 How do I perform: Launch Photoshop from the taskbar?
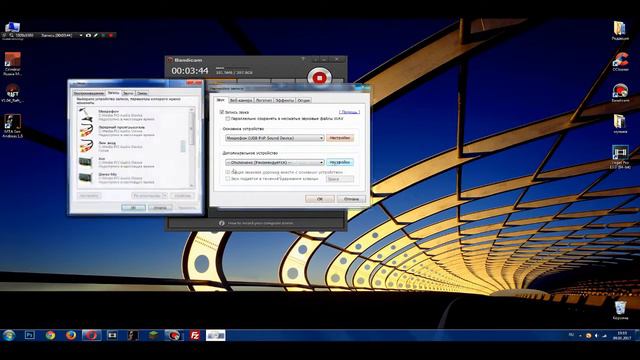(29, 335)
